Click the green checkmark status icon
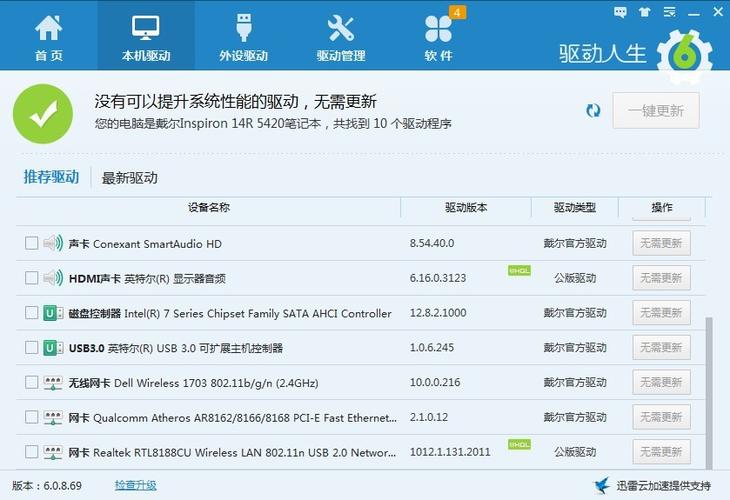This screenshot has width=730, height=500. (43, 114)
